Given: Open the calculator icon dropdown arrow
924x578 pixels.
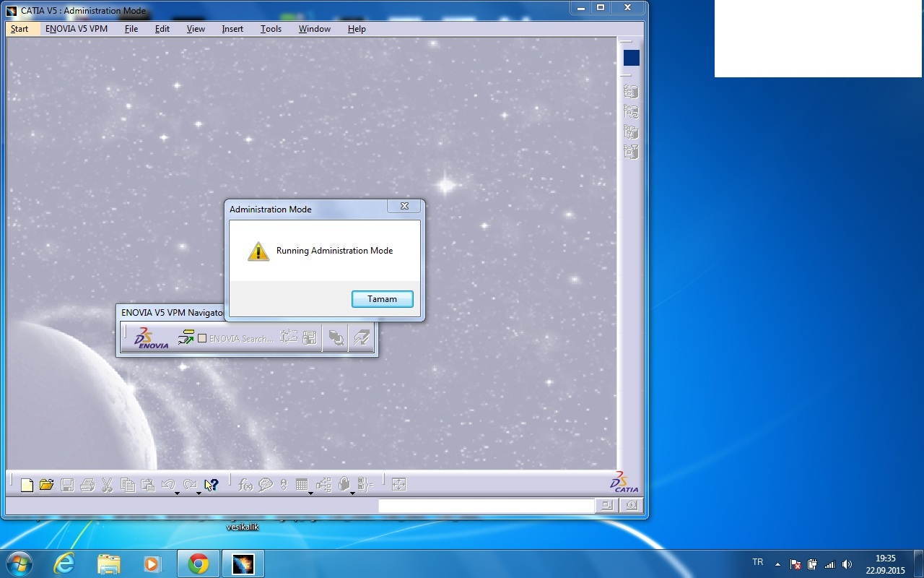Looking at the screenshot, I should coord(312,492).
